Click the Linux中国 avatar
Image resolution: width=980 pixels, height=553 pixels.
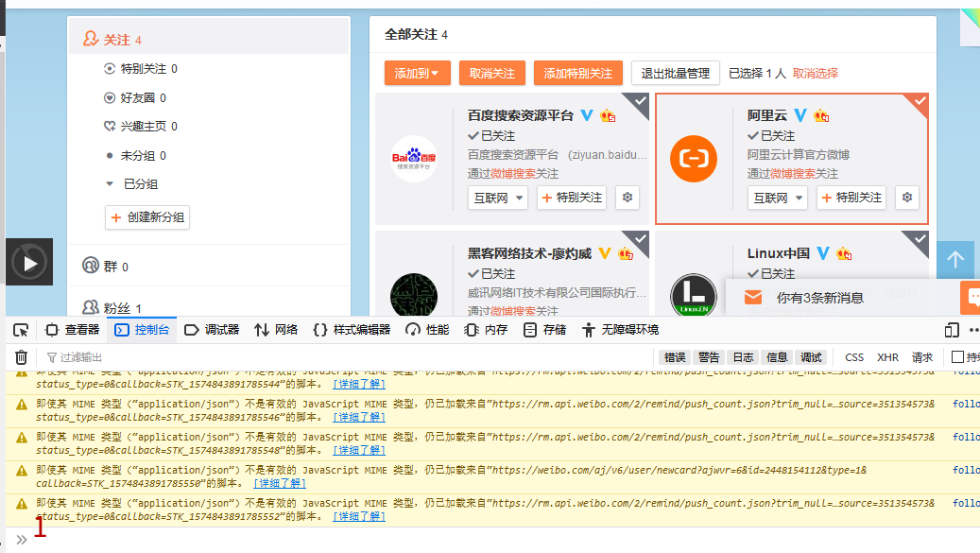point(693,295)
